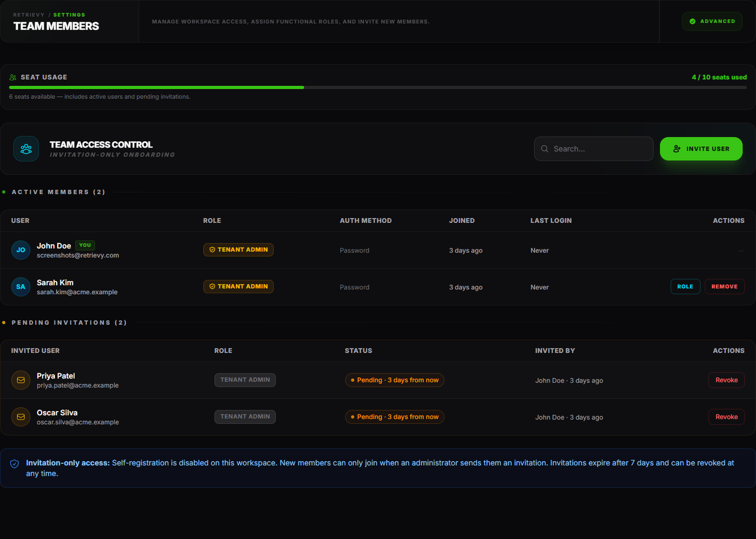The width and height of the screenshot is (756, 539).
Task: Click email priya.patel@acme.example
Action: pos(78,385)
